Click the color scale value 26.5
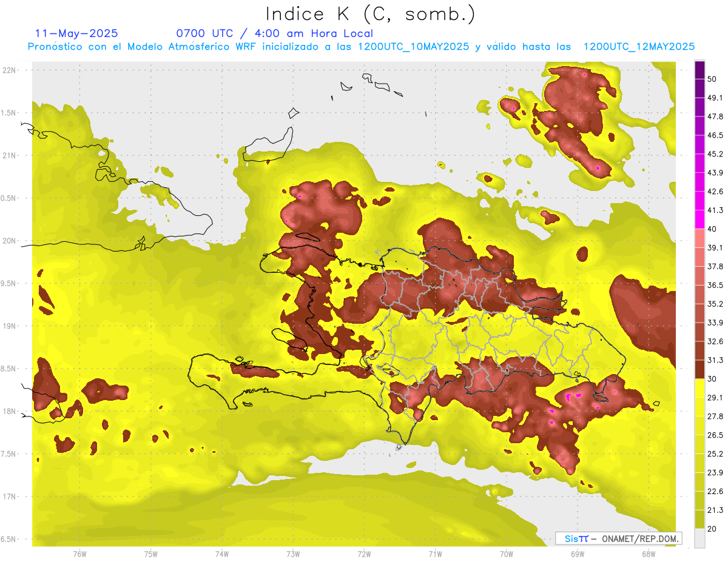This screenshot has width=728, height=562. click(x=715, y=435)
